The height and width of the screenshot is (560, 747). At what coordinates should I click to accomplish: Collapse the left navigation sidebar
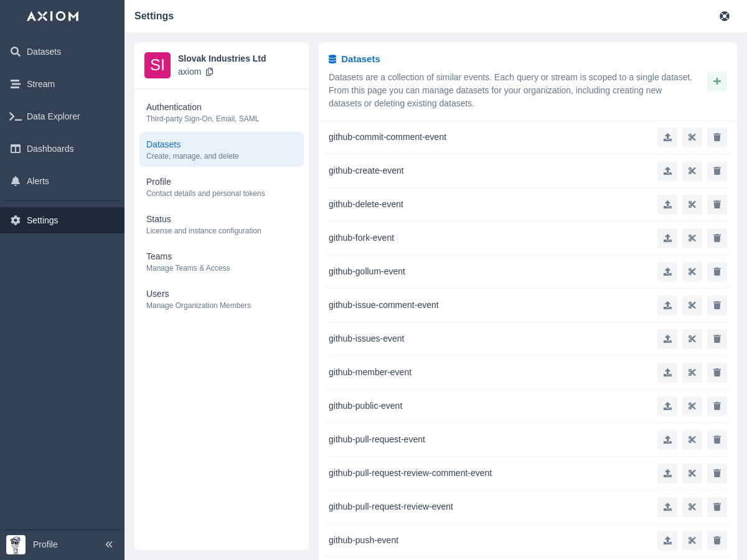(109, 544)
